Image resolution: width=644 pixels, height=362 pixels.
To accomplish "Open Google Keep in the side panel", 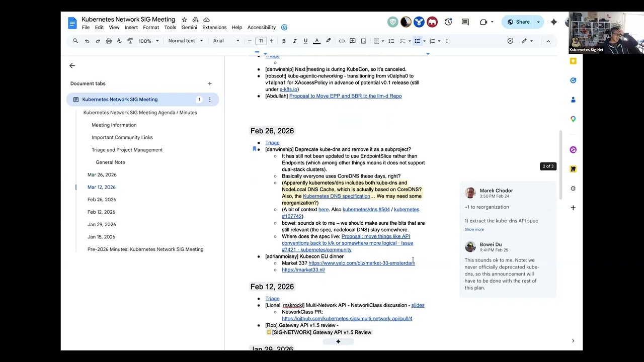I will pyautogui.click(x=573, y=61).
